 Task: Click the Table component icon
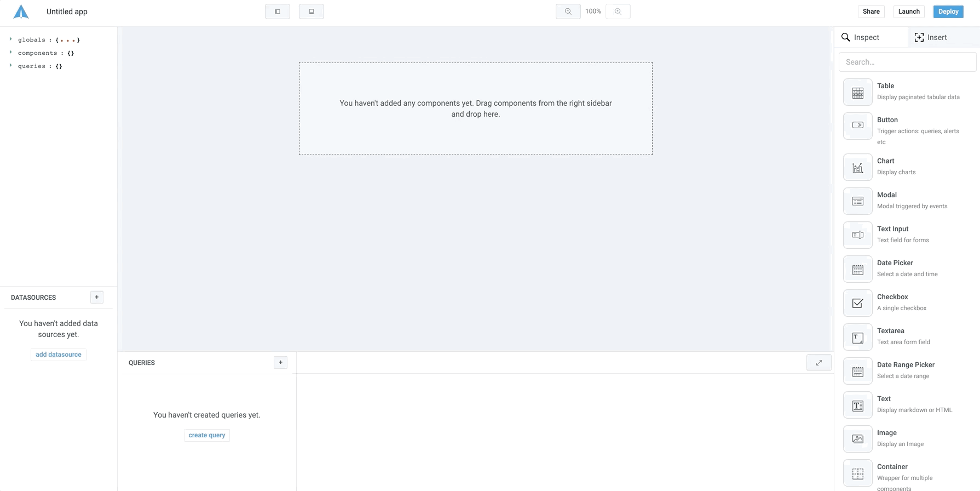coord(857,92)
